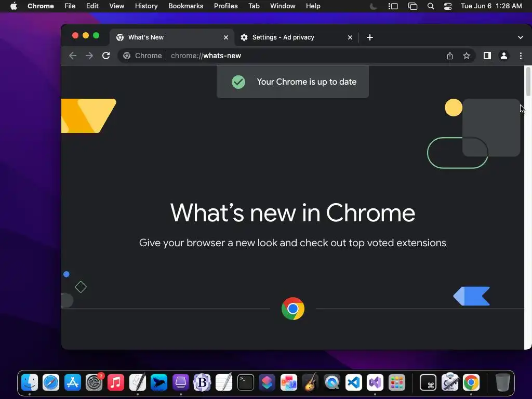Go forward using the forward arrow
This screenshot has height=399, width=532.
89,56
